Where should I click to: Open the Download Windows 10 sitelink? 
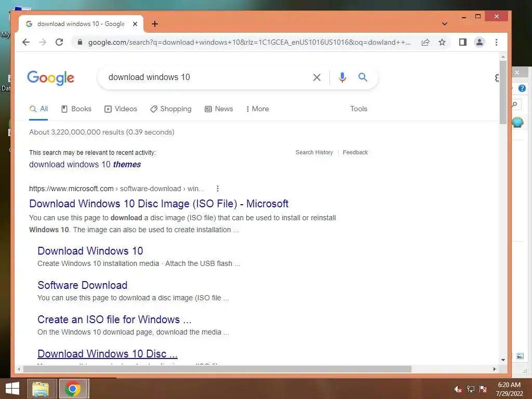[x=90, y=251]
